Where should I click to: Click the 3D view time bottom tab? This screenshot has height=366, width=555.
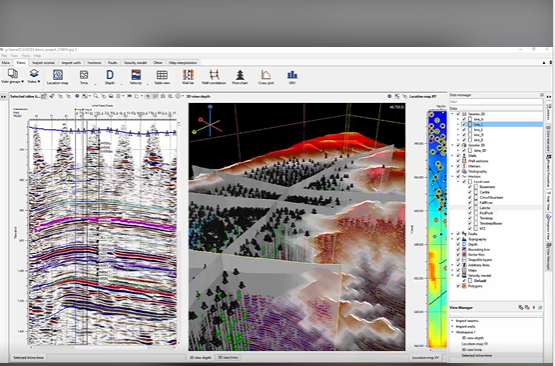228,358
